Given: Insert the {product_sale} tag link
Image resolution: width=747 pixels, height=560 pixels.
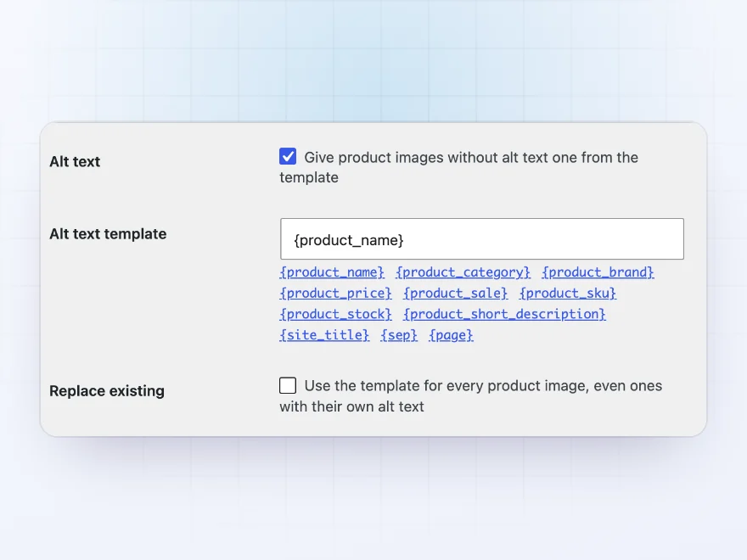Looking at the screenshot, I should tap(456, 294).
